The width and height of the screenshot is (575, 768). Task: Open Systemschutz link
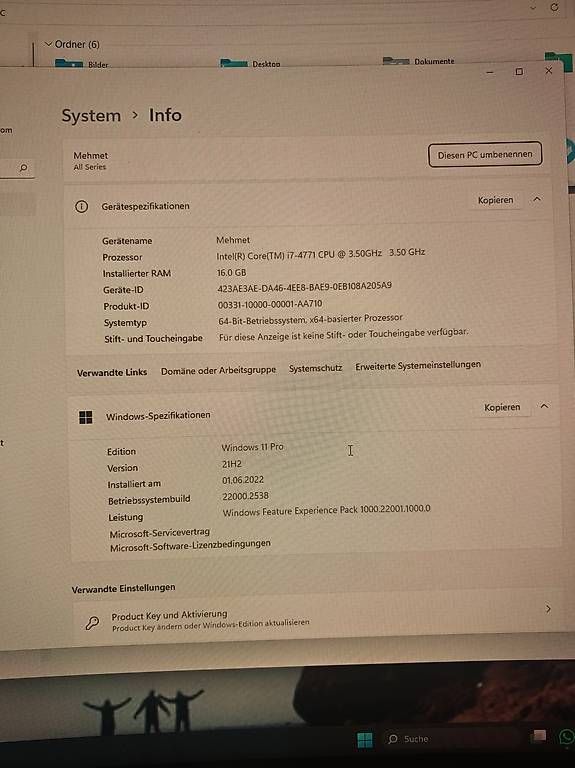315,368
